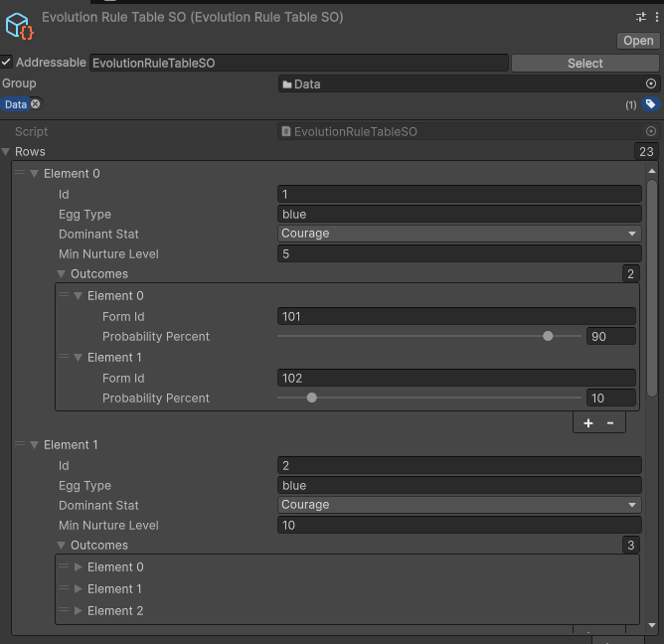
Task: Edit probability value field showing 10
Action: tap(611, 398)
